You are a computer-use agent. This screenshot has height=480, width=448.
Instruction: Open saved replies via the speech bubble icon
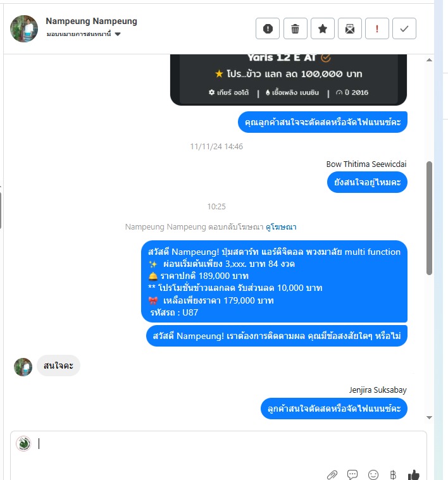pos(352,474)
